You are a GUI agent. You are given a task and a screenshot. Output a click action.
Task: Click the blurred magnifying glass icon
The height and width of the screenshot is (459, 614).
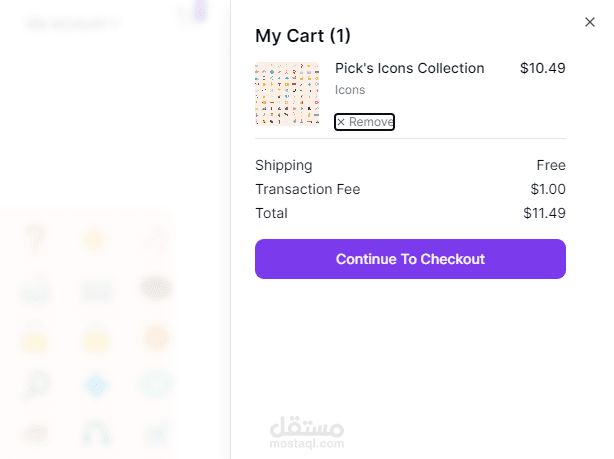[x=36, y=384]
